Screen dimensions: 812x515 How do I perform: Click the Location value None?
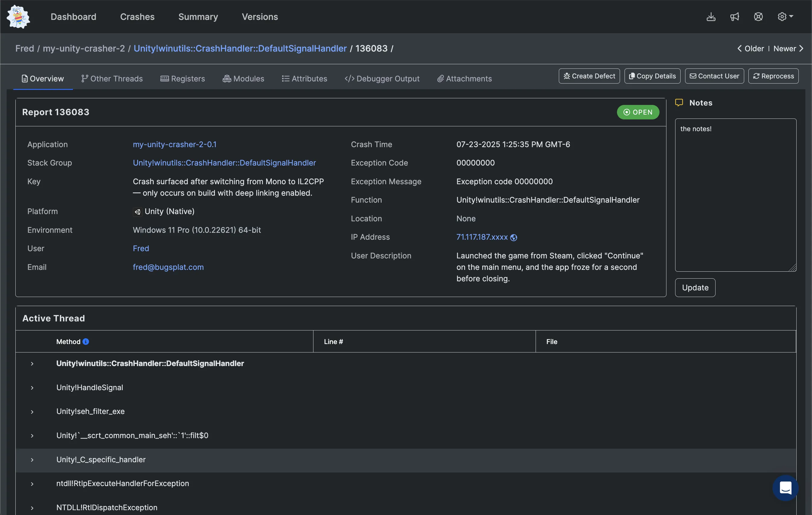(x=466, y=219)
